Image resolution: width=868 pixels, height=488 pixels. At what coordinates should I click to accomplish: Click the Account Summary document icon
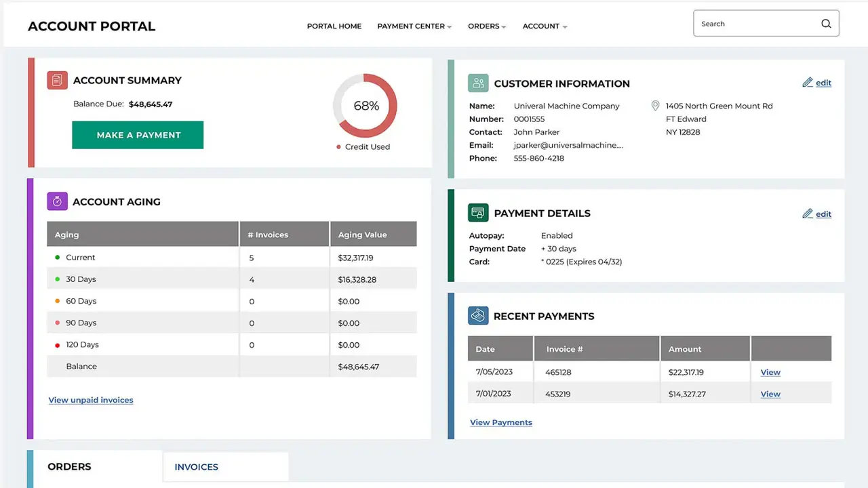coord(57,80)
